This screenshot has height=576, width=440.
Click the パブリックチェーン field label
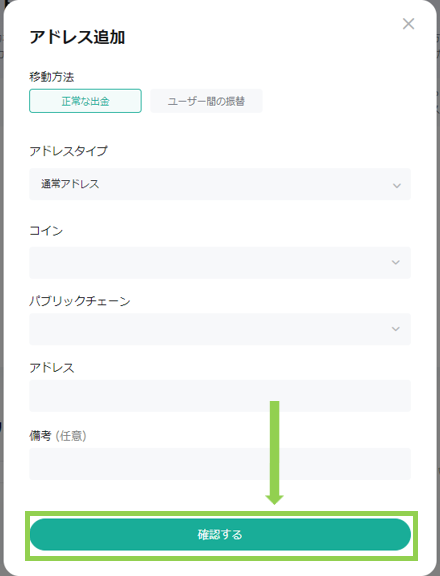[80, 301]
